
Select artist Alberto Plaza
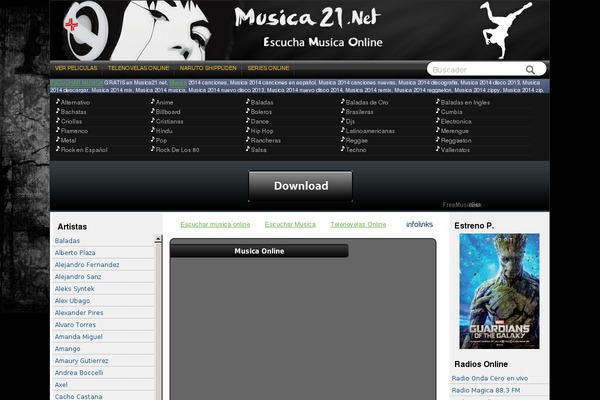(x=75, y=253)
